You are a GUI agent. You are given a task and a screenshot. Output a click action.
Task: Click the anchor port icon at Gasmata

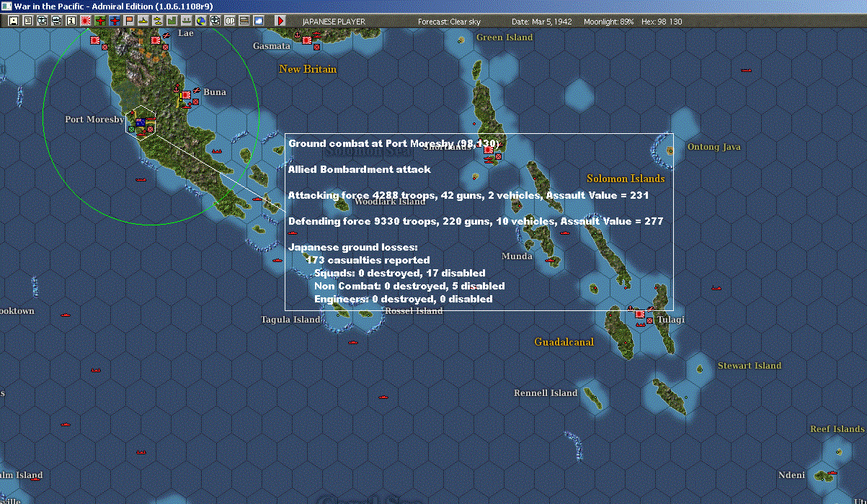pos(298,35)
